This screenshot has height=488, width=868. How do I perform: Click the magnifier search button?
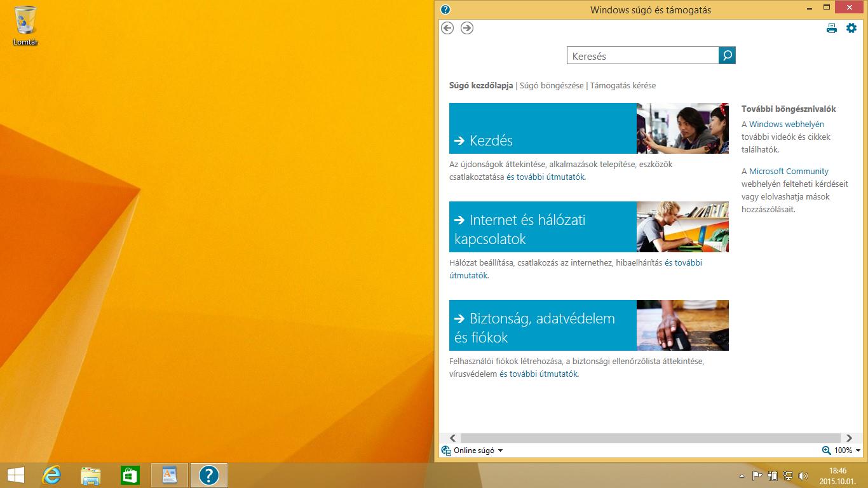728,56
